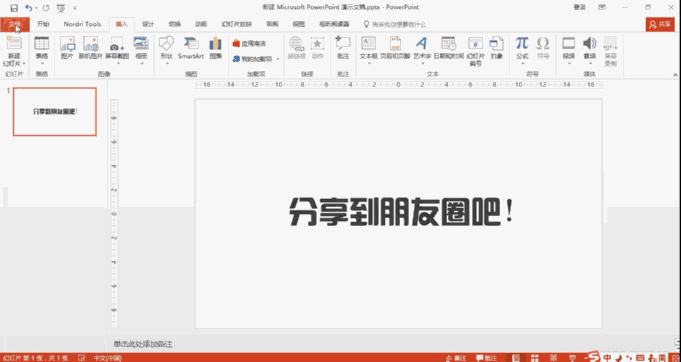Toggle Comments (批注) in the status bar

486,358
